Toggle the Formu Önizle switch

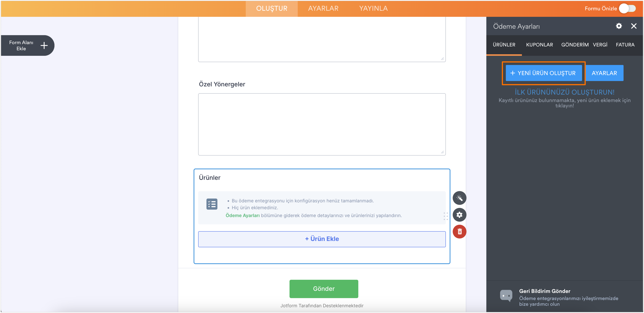(x=627, y=9)
